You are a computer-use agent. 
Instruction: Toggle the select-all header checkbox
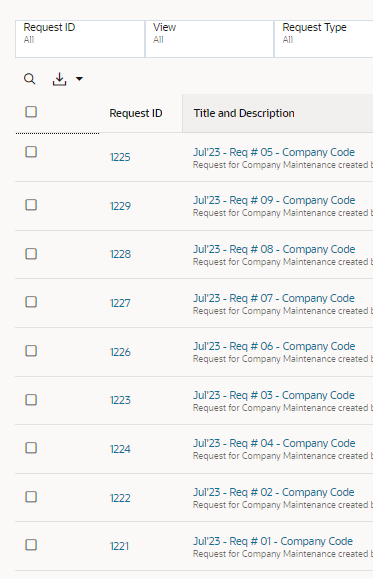[31, 112]
